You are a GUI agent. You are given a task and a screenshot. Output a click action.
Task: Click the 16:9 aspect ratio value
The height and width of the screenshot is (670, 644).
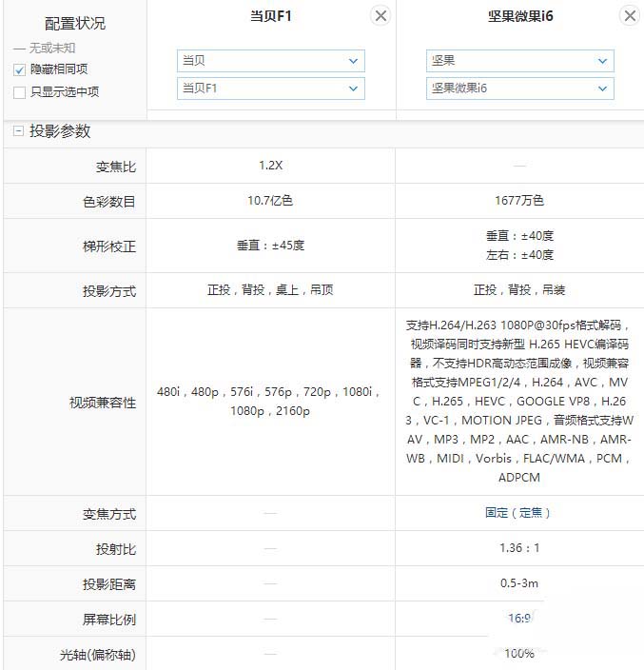[x=519, y=618]
